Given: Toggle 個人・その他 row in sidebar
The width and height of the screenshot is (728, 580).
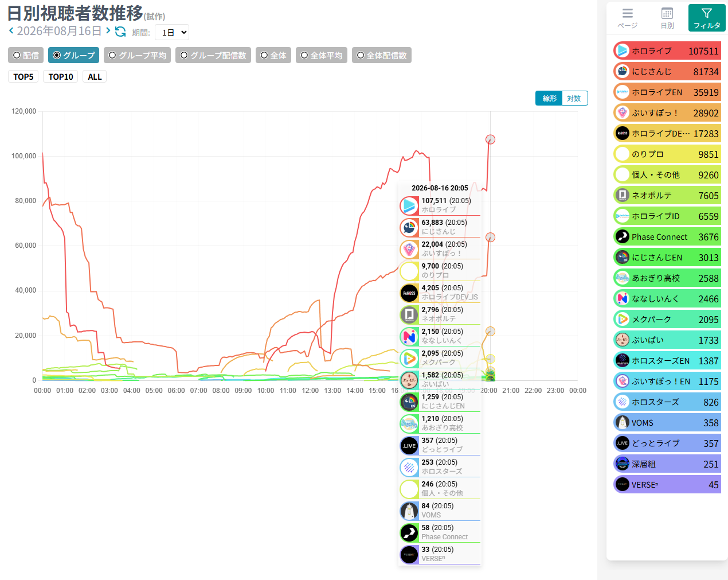Looking at the screenshot, I should coord(667,175).
